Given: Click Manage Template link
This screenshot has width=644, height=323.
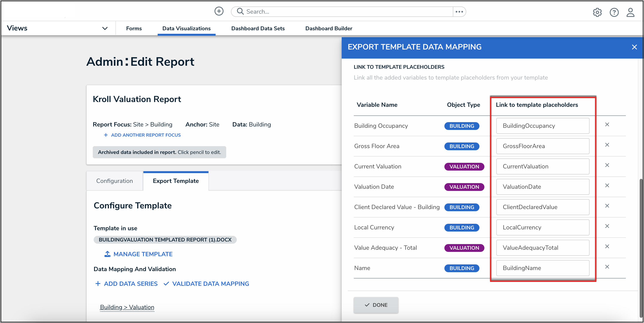Looking at the screenshot, I should [x=143, y=254].
